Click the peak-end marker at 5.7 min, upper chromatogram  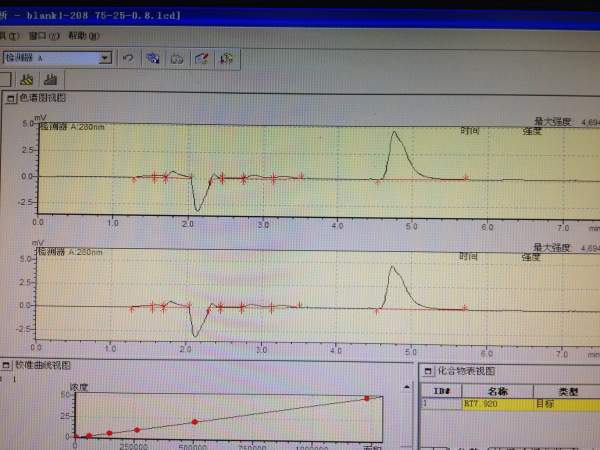466,178
